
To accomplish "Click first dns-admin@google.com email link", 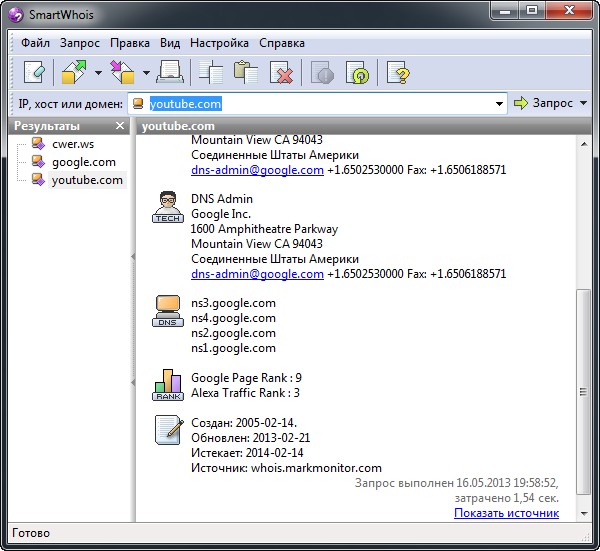I will [257, 170].
